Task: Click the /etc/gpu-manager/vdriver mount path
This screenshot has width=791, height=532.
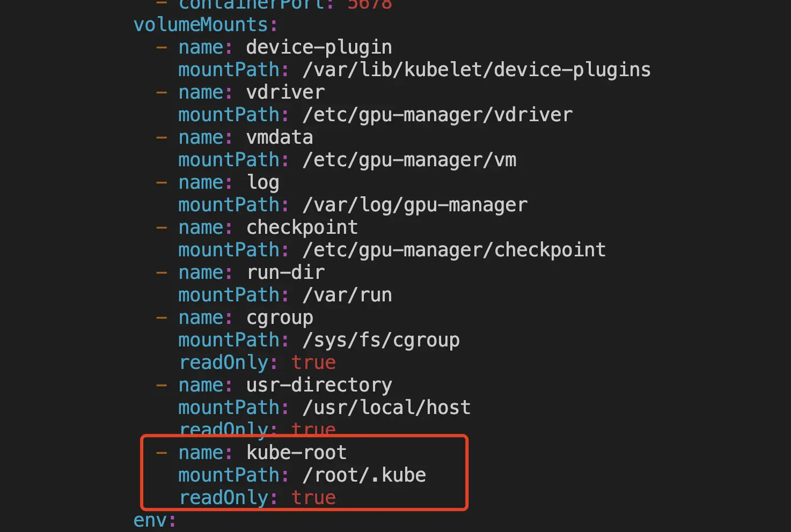Action: point(437,115)
